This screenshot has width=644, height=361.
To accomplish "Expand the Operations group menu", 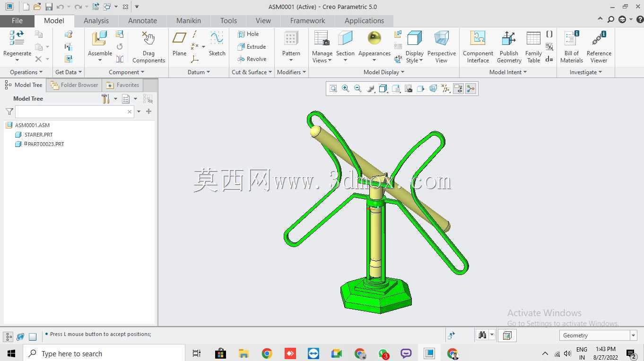I will tap(26, 72).
